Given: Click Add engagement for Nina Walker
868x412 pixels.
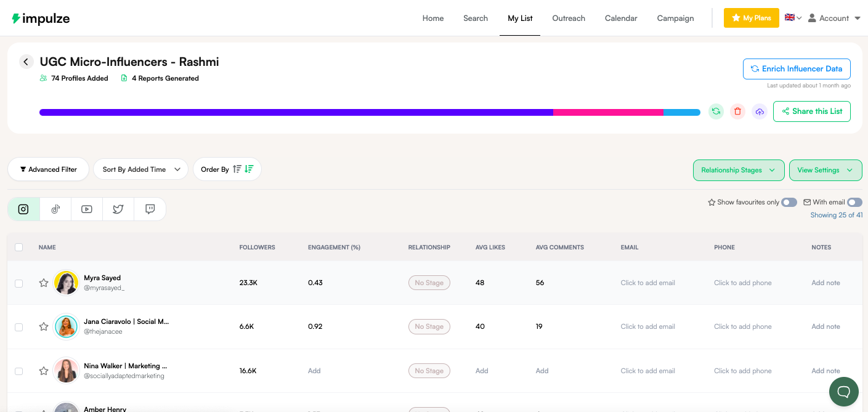Looking at the screenshot, I should click(x=314, y=371).
